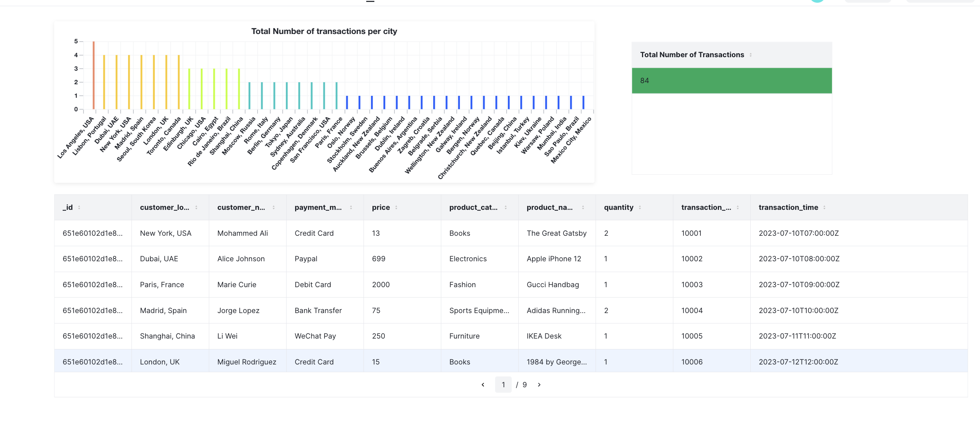Click the Apple iPhone 12 product cell

553,259
